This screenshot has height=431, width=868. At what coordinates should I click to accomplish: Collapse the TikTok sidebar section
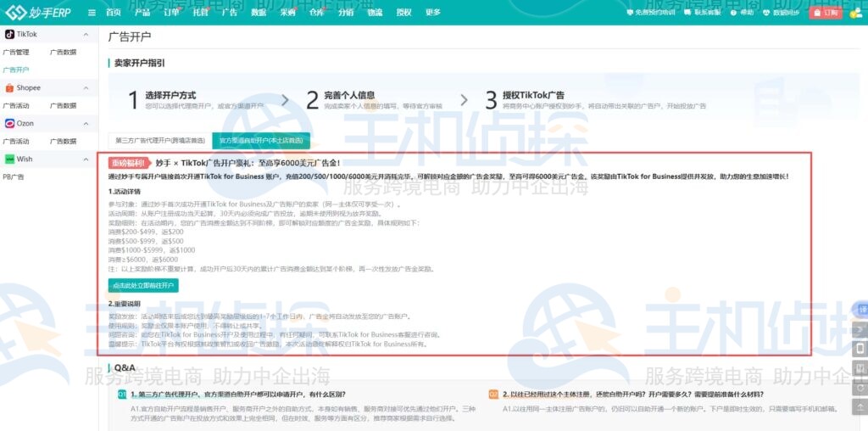pyautogui.click(x=86, y=34)
